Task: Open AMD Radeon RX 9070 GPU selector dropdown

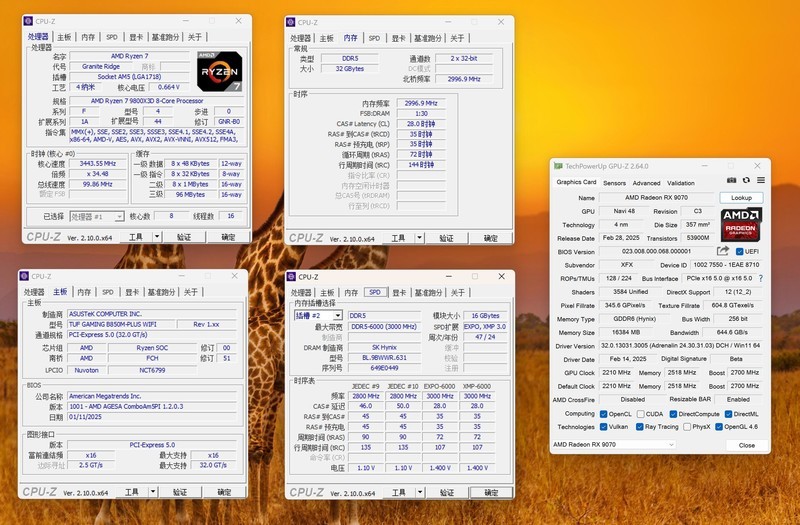Action: [x=614, y=444]
